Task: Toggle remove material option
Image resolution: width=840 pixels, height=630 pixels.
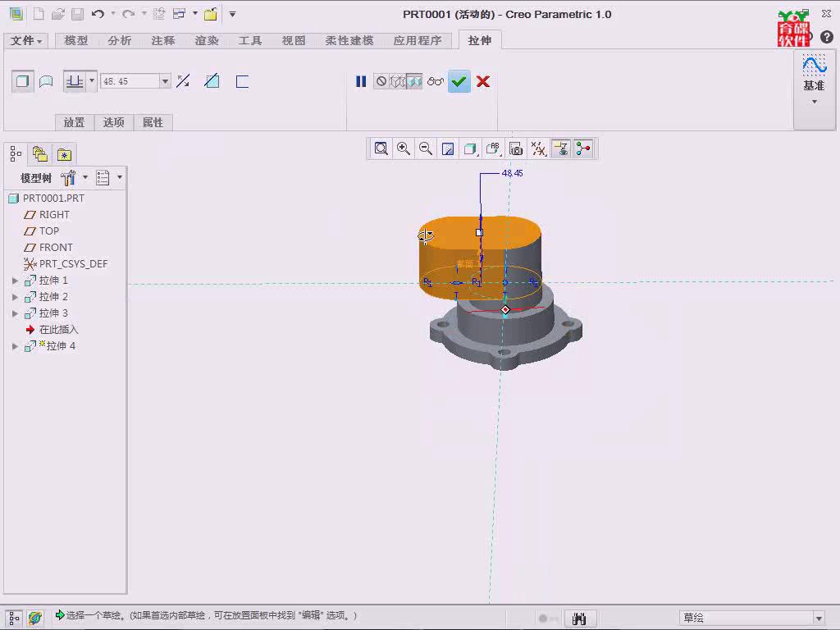Action: (212, 81)
